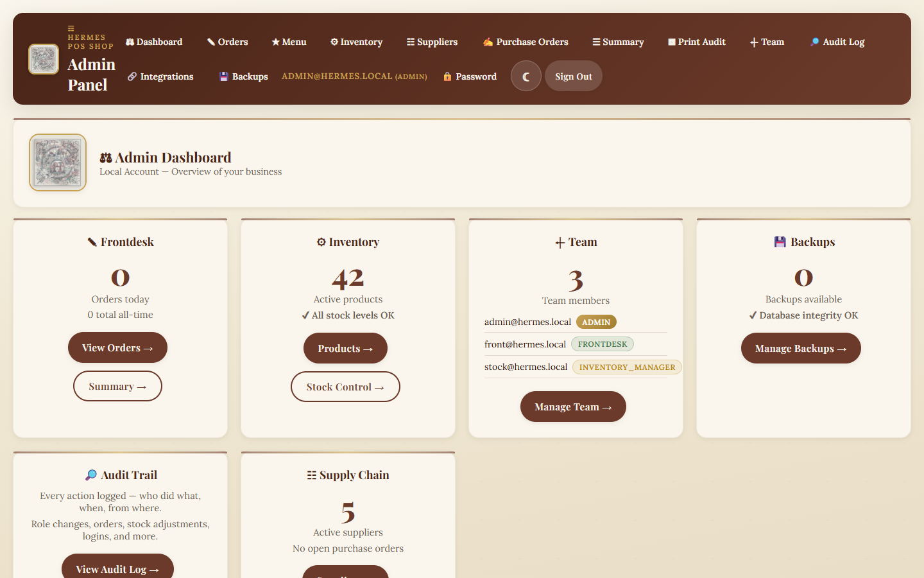Open Integrations via the link icon
Viewport: 924px width, 578px height.
tap(160, 76)
